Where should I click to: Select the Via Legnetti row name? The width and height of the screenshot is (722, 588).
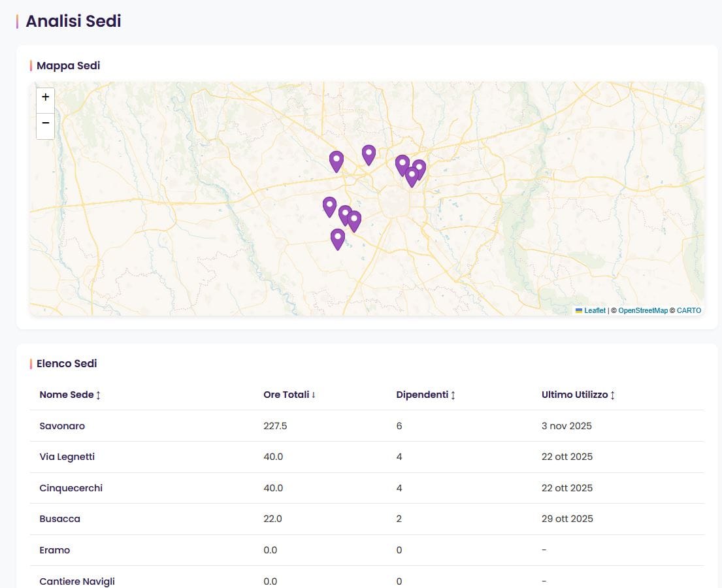pyautogui.click(x=67, y=457)
